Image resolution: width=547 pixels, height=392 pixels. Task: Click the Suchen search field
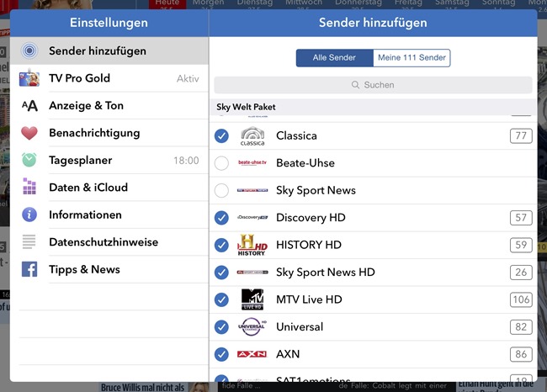click(373, 85)
